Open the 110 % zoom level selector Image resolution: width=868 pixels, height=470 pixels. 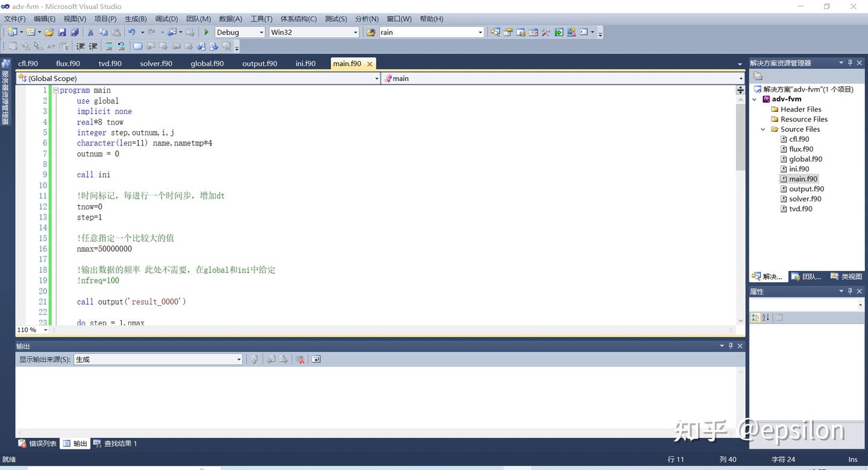tap(33, 329)
